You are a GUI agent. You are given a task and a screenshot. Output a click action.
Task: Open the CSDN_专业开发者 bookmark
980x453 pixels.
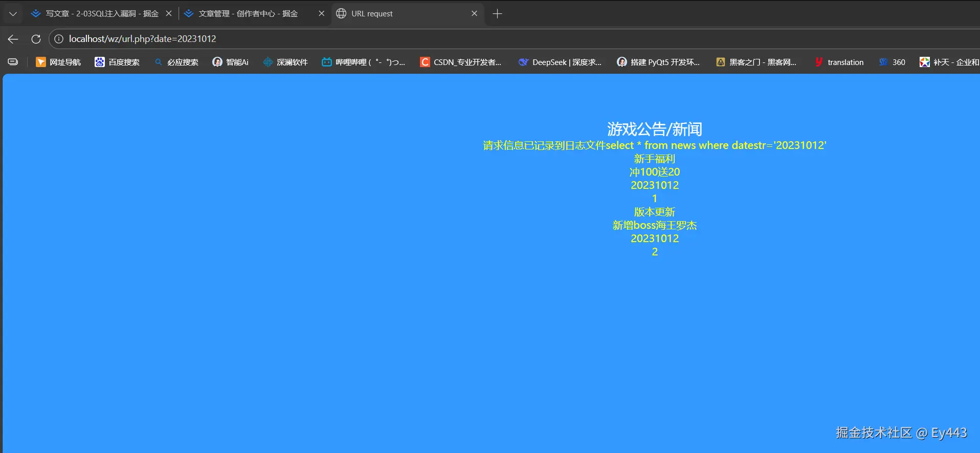[461, 62]
